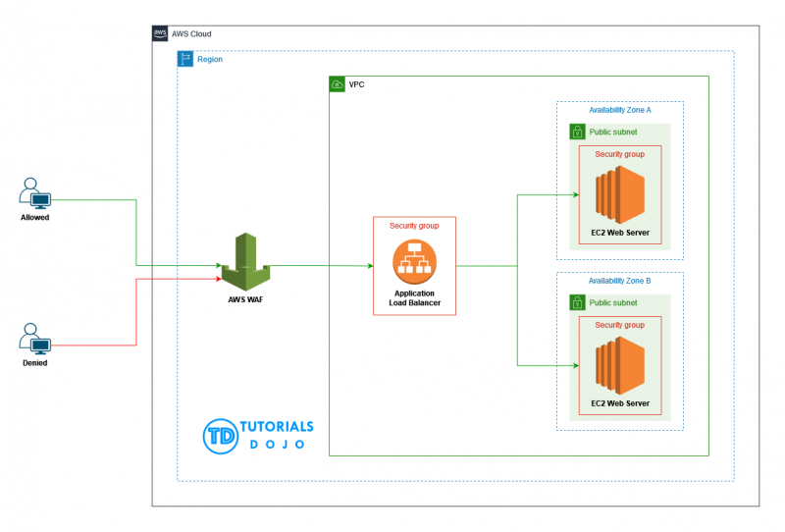Click the AWS WAF firewall icon
The width and height of the screenshot is (785, 532).
pos(243,262)
